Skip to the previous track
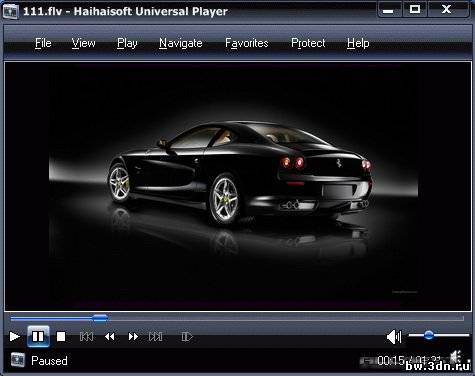The image size is (475, 376). tap(86, 337)
